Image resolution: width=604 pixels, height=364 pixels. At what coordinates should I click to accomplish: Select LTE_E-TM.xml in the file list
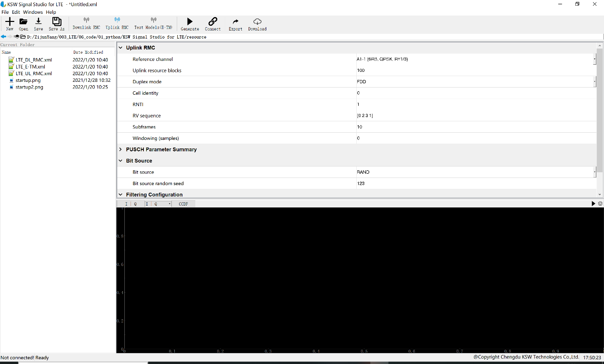30,67
